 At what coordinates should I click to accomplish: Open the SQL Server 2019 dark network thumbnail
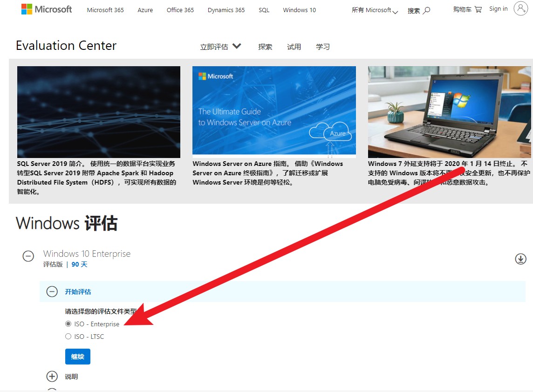(x=99, y=112)
